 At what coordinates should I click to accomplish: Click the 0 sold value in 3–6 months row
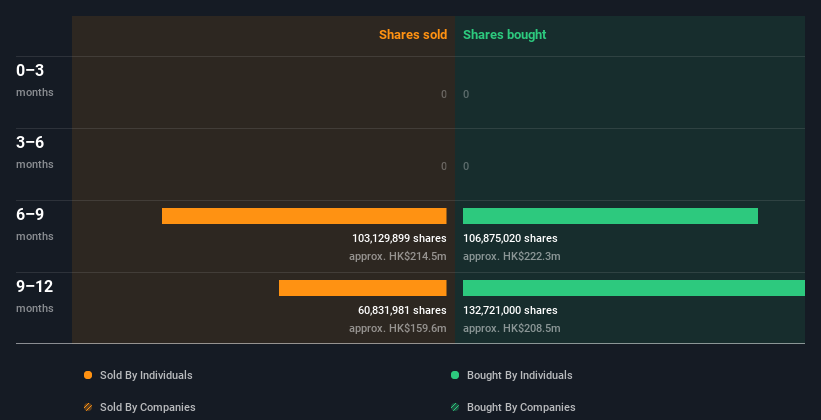[x=444, y=167]
